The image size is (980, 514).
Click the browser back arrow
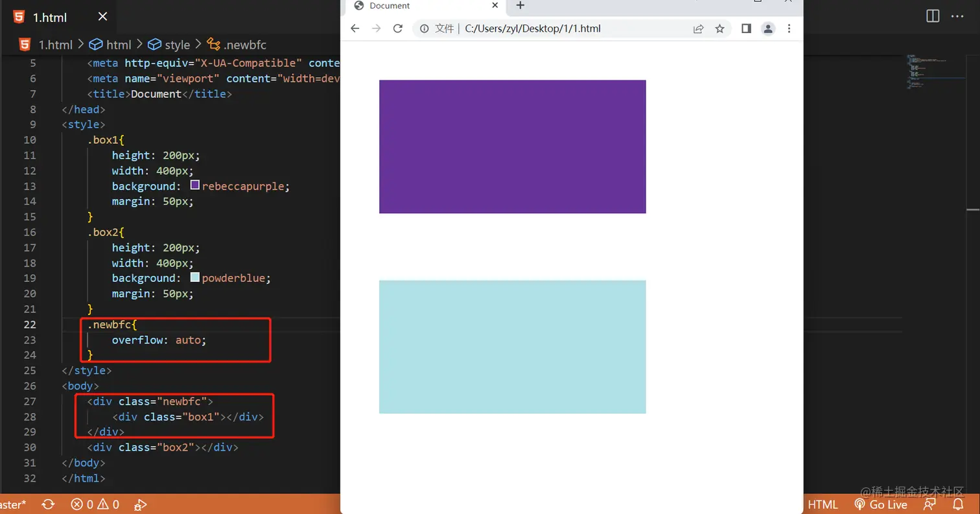click(x=355, y=29)
